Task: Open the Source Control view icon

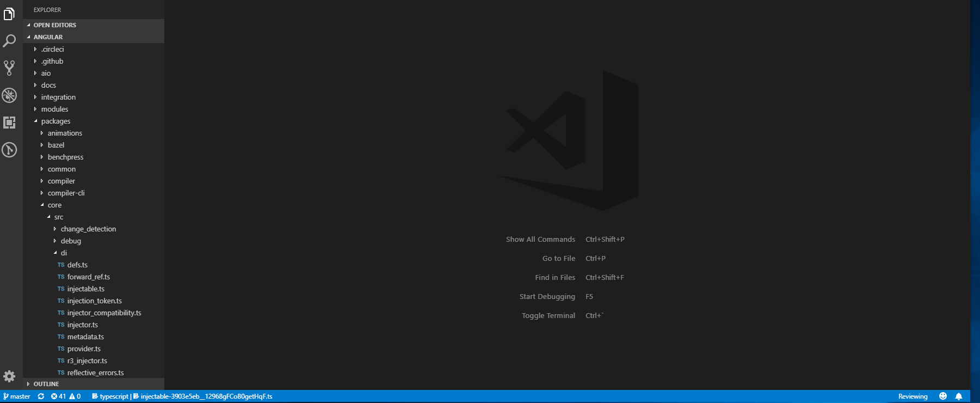Action: click(x=9, y=68)
